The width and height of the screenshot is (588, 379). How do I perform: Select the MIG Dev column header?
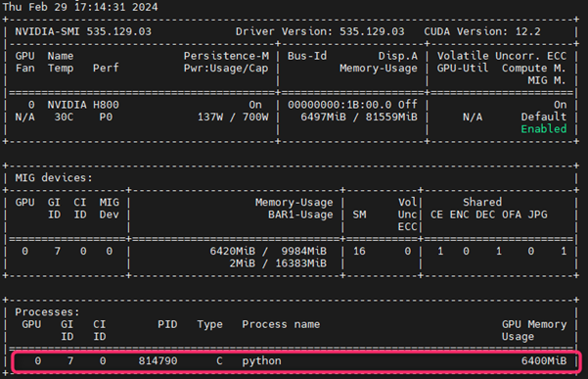pos(110,209)
